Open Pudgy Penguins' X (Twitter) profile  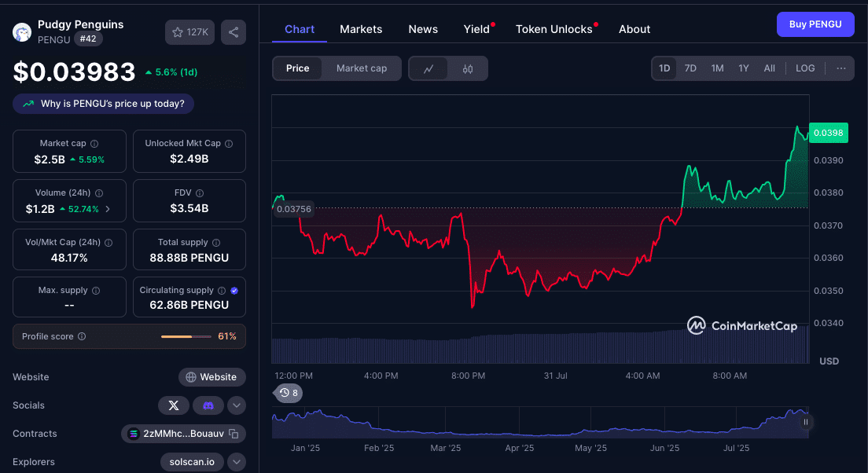(174, 405)
